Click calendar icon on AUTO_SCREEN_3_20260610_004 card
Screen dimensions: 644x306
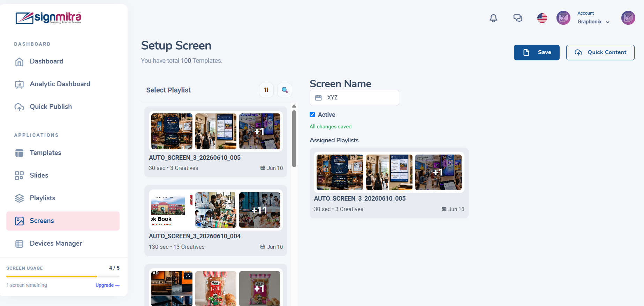click(263, 247)
